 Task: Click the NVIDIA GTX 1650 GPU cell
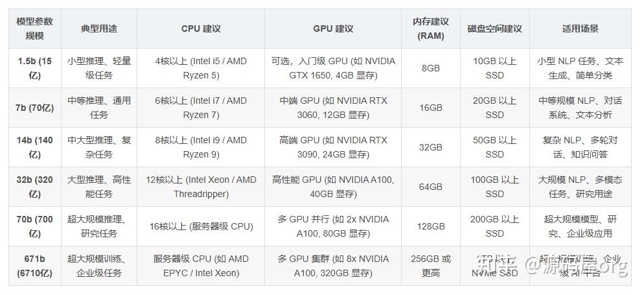coord(333,68)
